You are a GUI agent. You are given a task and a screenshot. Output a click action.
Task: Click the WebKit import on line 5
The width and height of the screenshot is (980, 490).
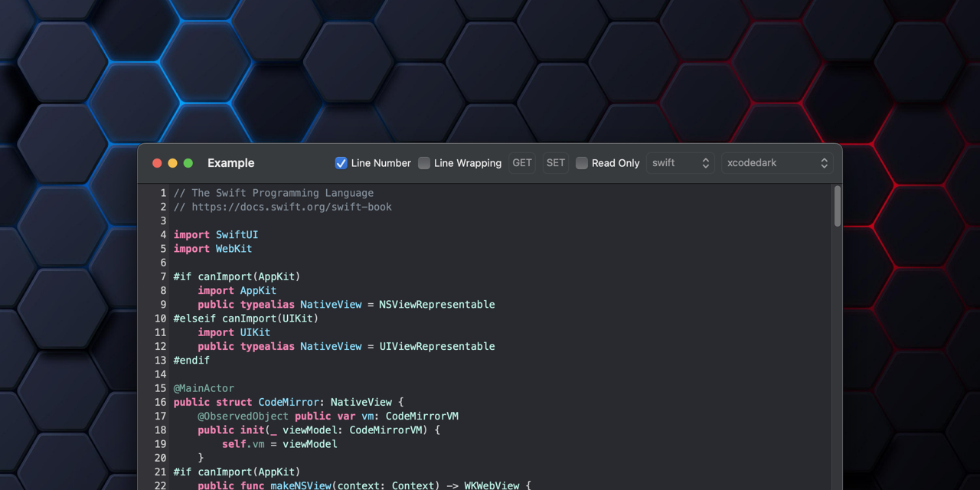(234, 248)
